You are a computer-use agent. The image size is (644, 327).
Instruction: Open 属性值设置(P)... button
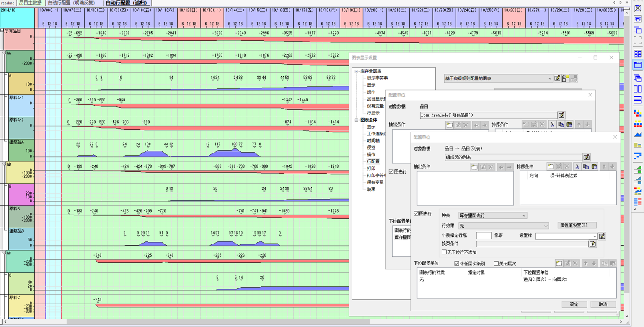577,226
